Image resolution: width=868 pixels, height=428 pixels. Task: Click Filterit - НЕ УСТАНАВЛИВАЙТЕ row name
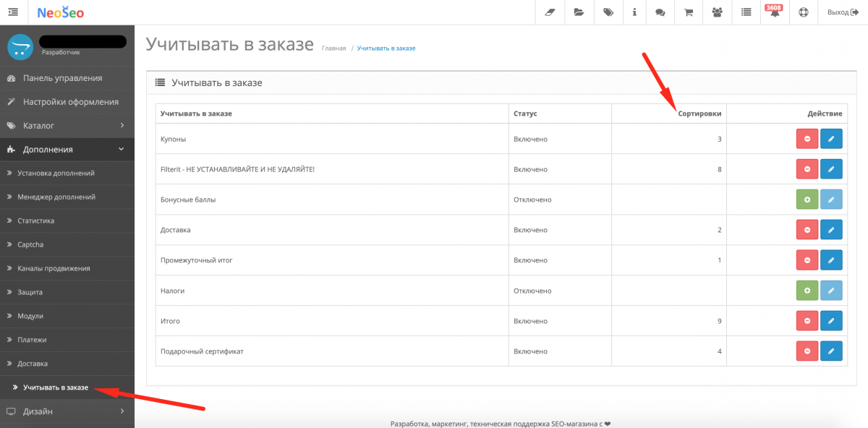[237, 169]
